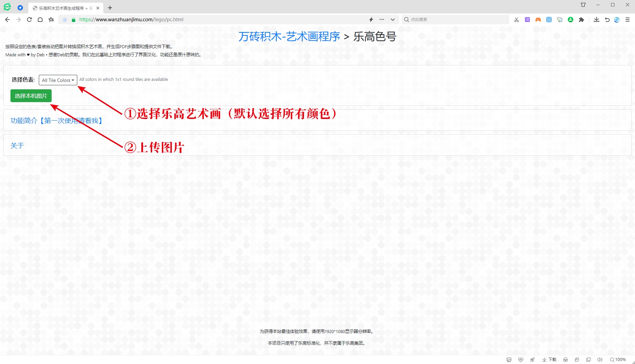This screenshot has width=635, height=364.
Task: Expand the address bar chevron dropdown
Action: [x=393, y=20]
